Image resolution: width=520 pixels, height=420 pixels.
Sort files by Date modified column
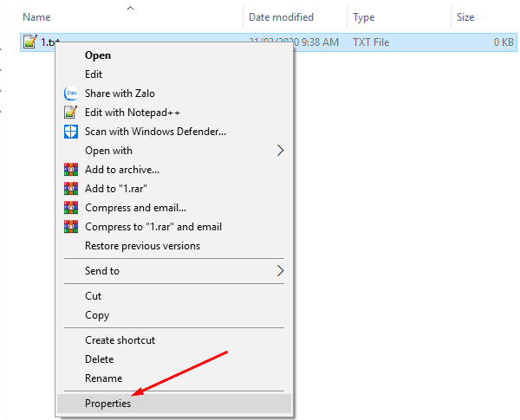281,17
